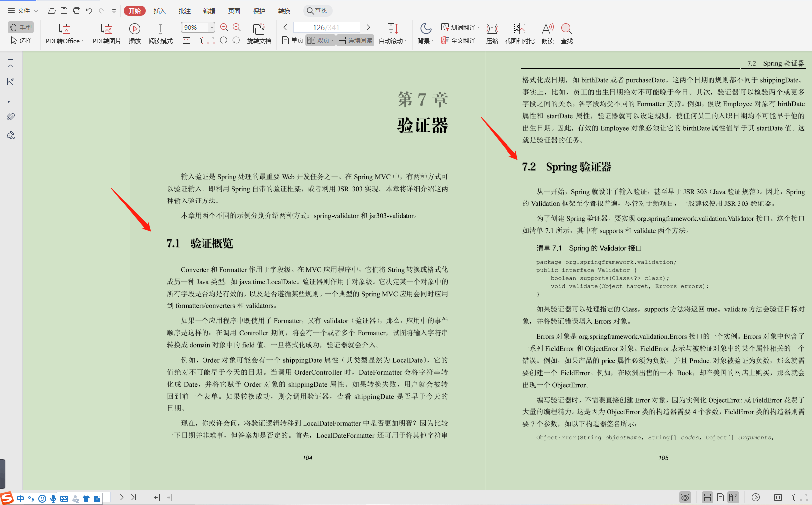Select single page icon in status bar

720,497
